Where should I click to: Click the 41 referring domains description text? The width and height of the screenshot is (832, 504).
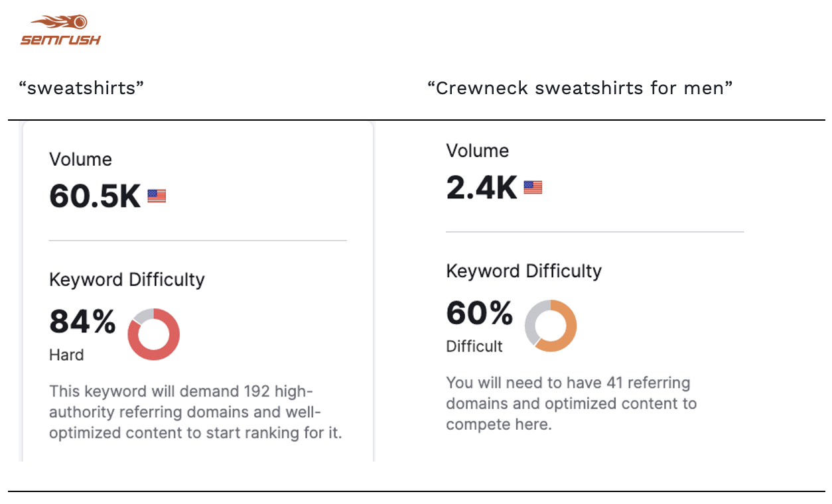571,403
